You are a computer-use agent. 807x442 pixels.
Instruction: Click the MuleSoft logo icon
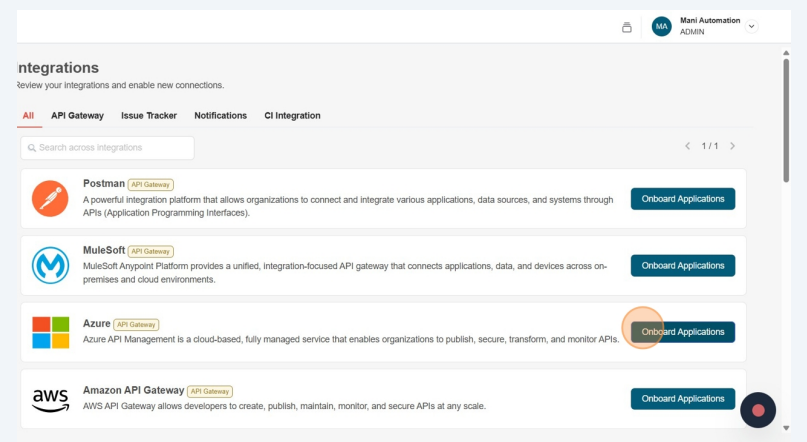(50, 265)
